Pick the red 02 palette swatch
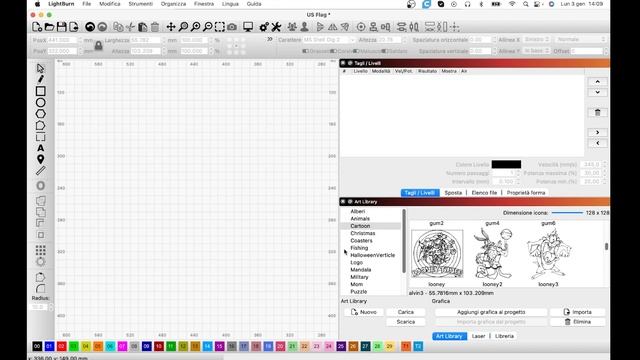Screen dimensions: 640x360 [62, 346]
